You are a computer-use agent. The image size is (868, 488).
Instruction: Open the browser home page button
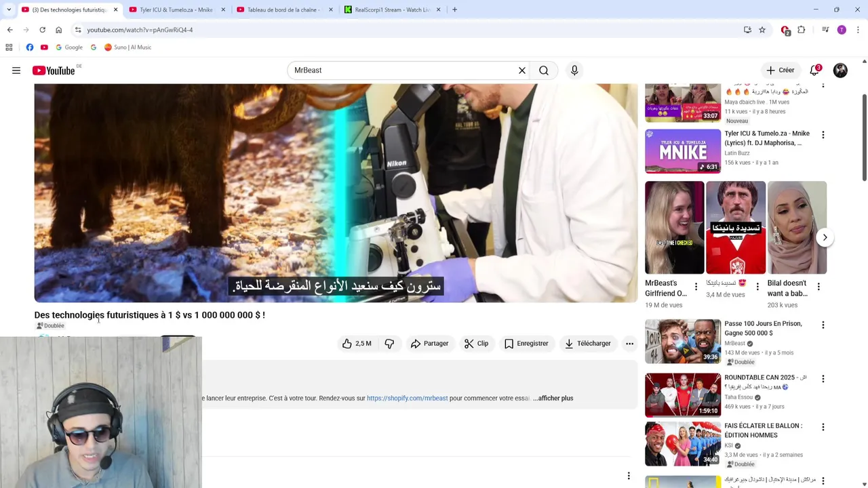[x=58, y=30]
